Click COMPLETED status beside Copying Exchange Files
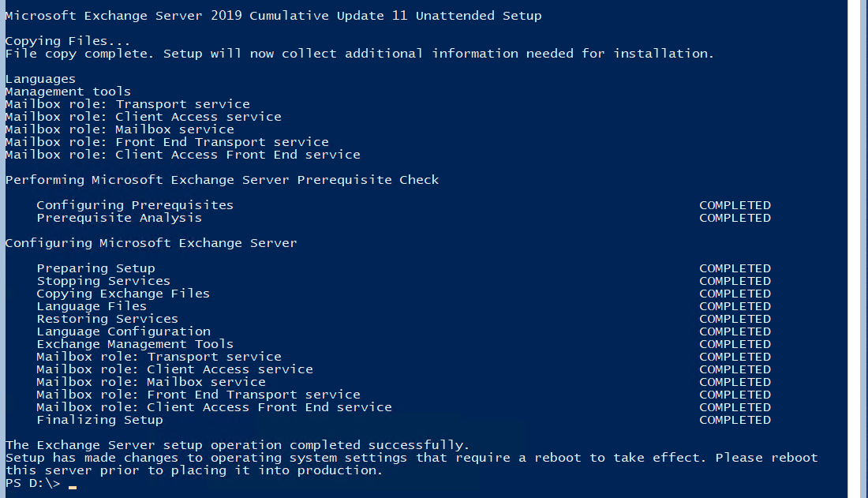Viewport: 868px width, 498px height. click(x=735, y=294)
